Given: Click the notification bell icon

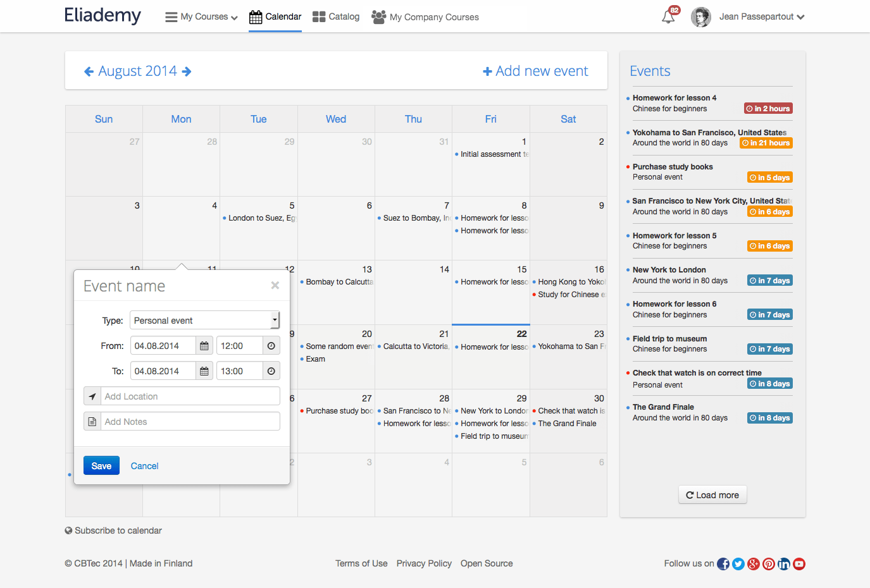Looking at the screenshot, I should click(x=668, y=17).
